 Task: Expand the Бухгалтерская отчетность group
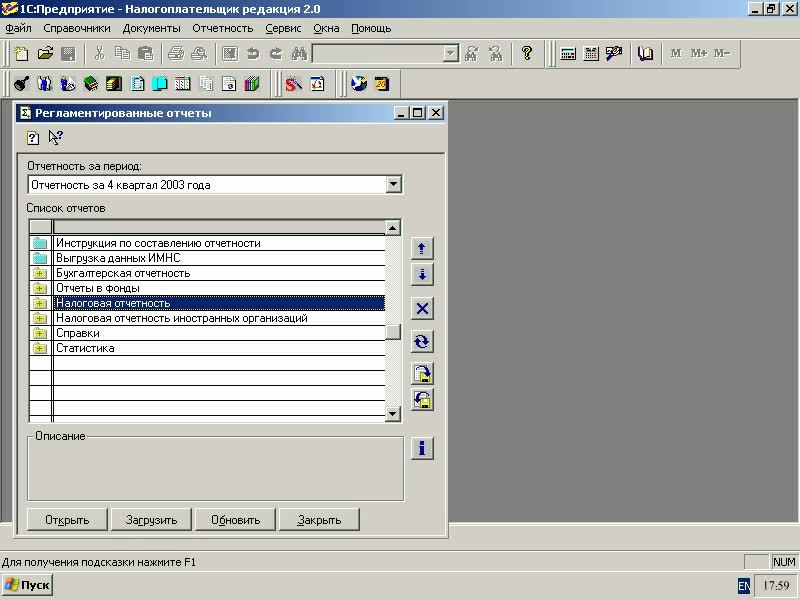[x=40, y=273]
